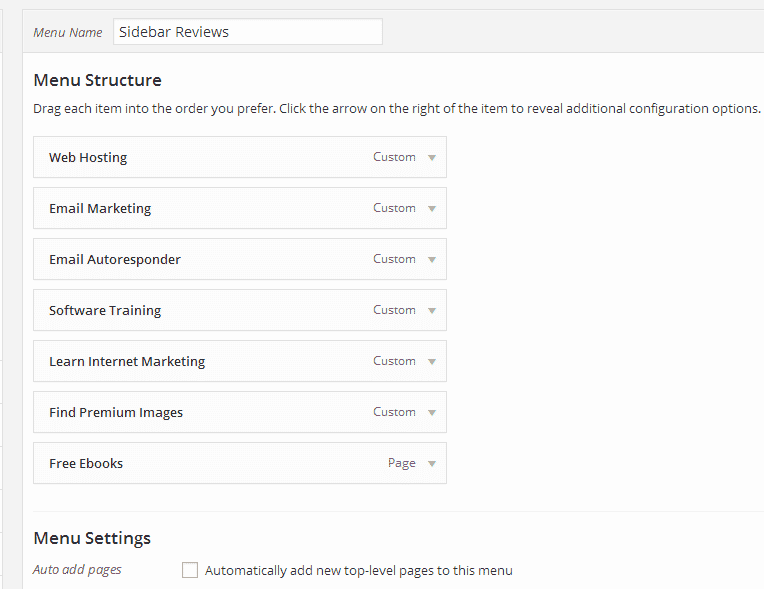Click the Software Training dropdown arrow
This screenshot has width=764, height=589.
(x=432, y=311)
